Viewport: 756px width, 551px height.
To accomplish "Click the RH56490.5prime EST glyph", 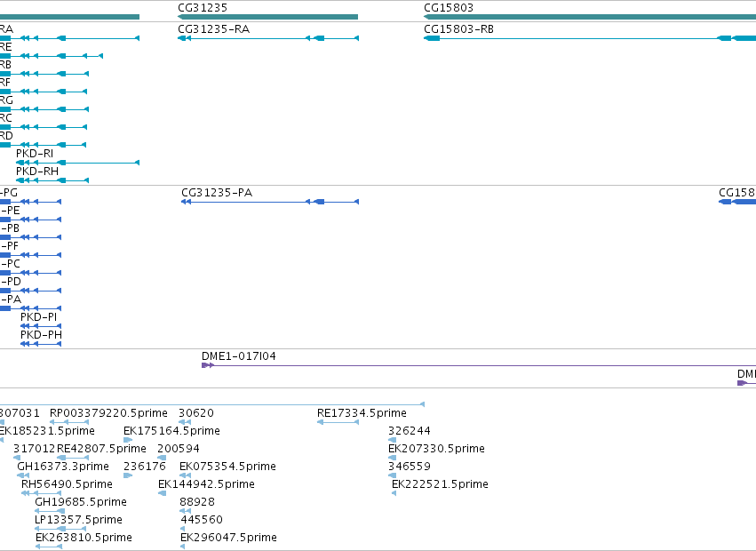I will 41,493.
